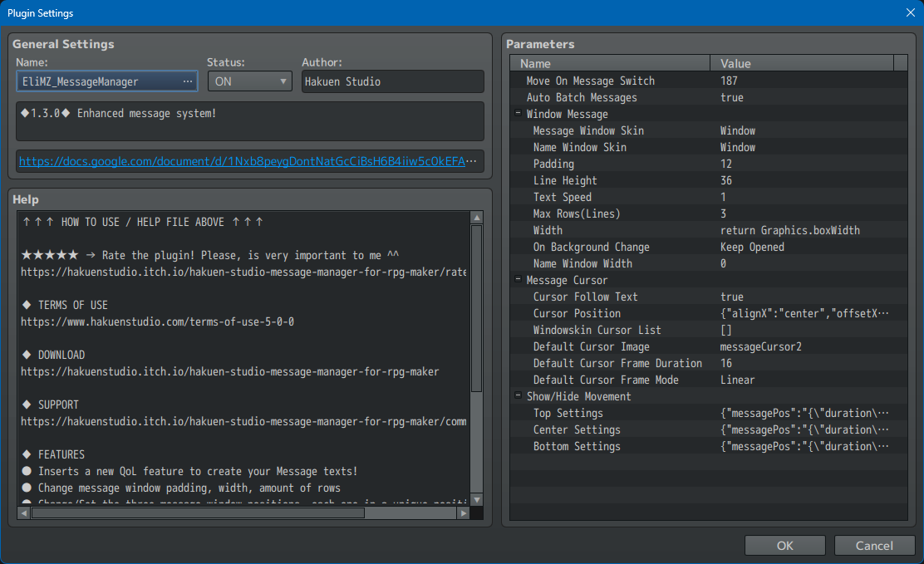Click the Name column header
Image resolution: width=924 pixels, height=564 pixels.
coord(611,63)
